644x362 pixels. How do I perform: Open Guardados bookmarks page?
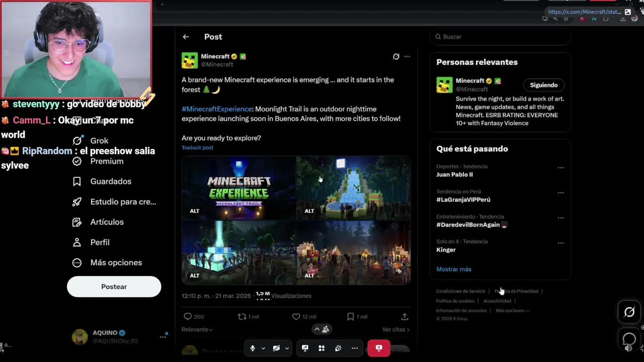pos(102,182)
